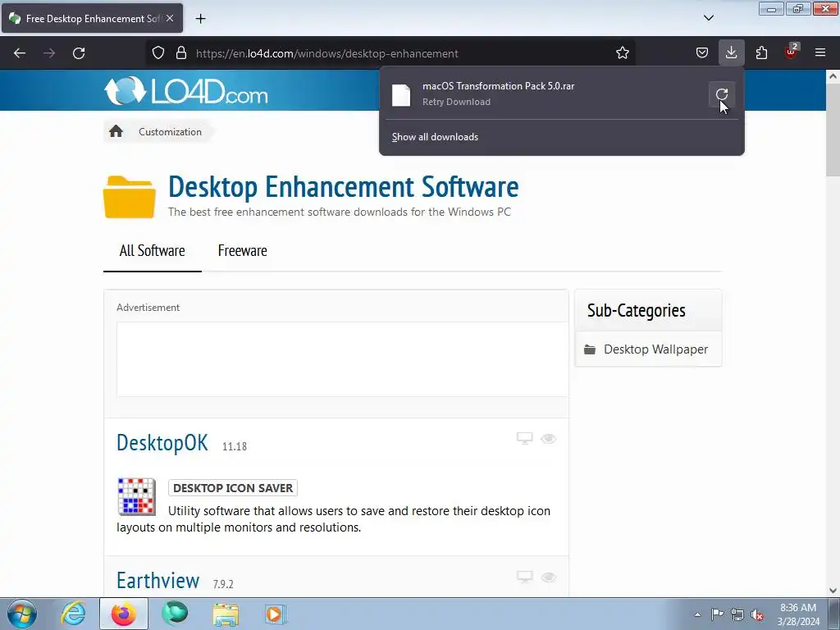Open the Earthview title link
Viewport: 840px width, 630px height.
158,581
